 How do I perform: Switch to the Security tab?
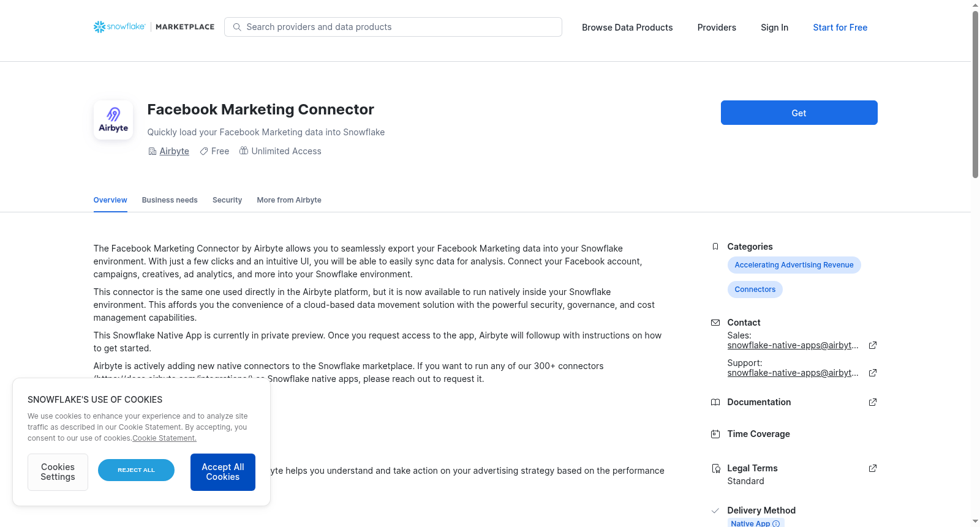coord(227,200)
